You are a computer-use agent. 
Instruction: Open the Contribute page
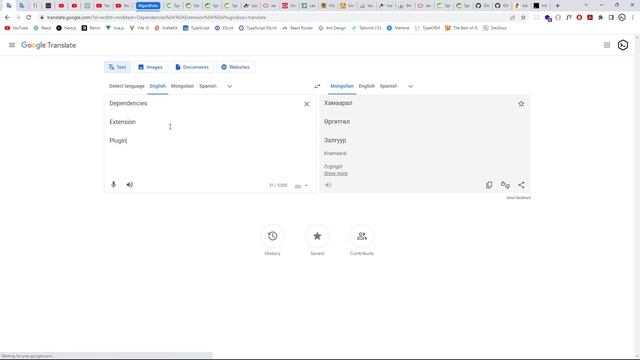pos(362,236)
